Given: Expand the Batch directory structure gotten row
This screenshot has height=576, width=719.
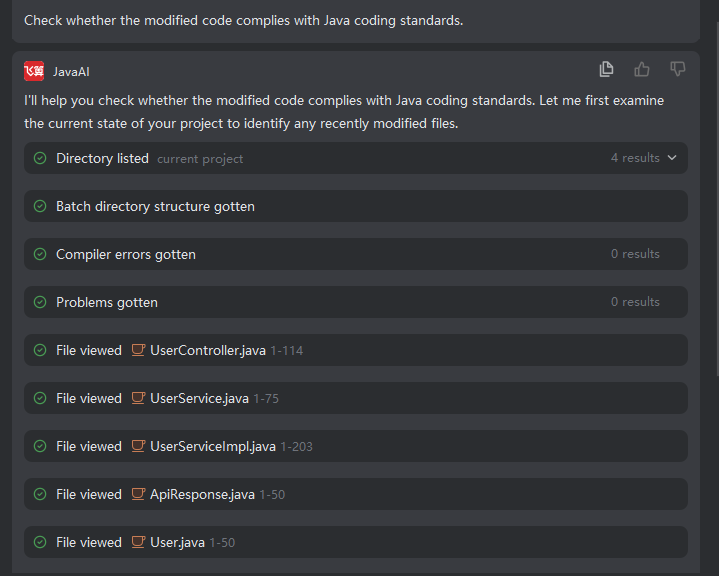Looking at the screenshot, I should (155, 206).
